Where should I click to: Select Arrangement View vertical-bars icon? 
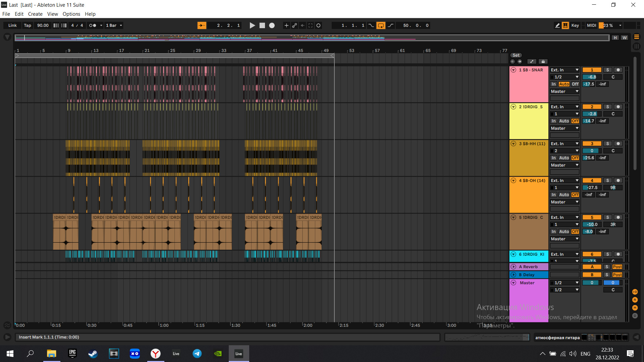pos(637,47)
